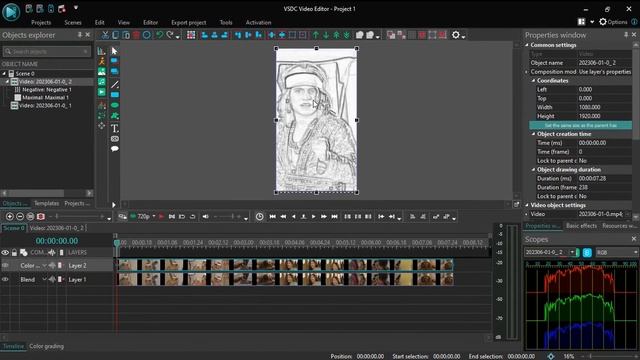Click the Undo arrow in toolbar
640x360 pixels.
pyautogui.click(x=160, y=35)
